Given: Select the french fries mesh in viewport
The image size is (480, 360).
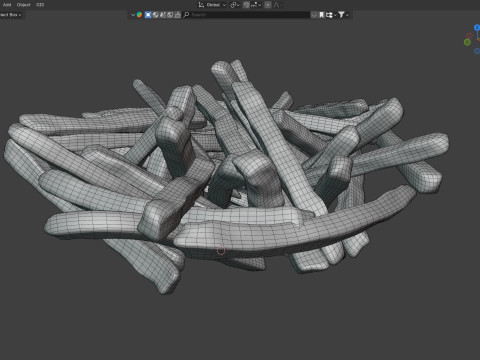Looking at the screenshot, I should (227, 177).
